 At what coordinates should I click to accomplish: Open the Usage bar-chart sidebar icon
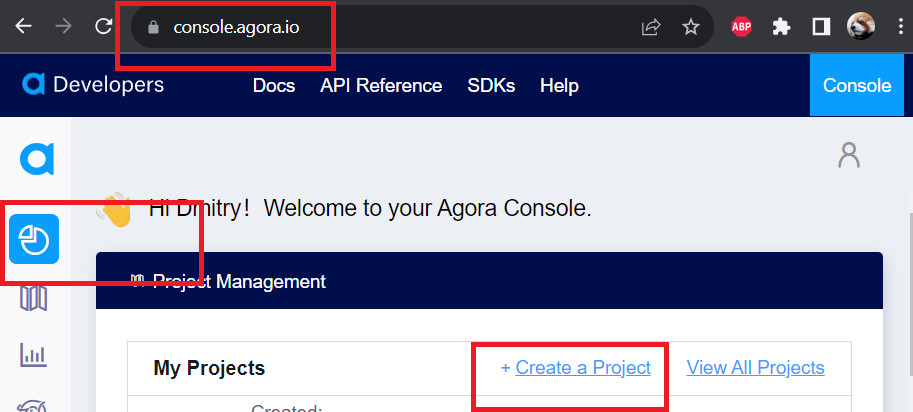pos(34,354)
